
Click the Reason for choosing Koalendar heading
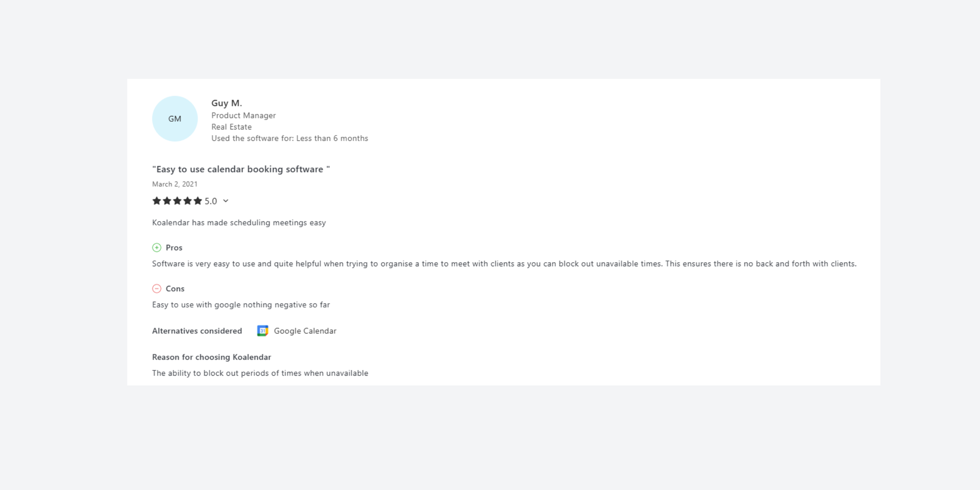211,357
